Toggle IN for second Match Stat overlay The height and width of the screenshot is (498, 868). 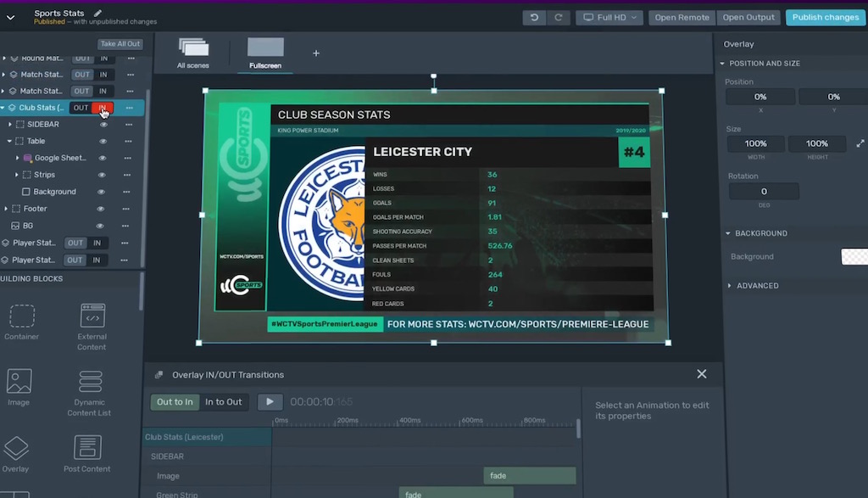click(103, 91)
